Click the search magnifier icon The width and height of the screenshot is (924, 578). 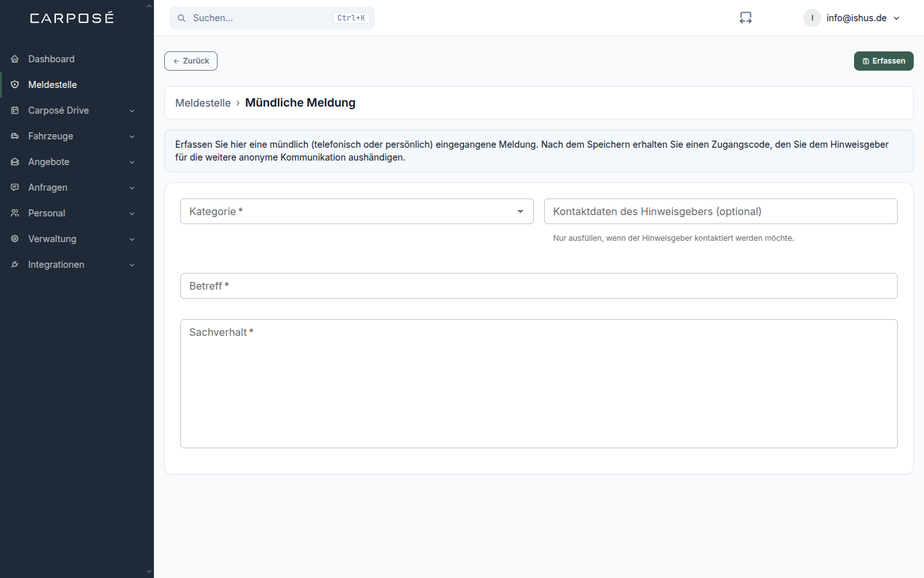point(182,18)
